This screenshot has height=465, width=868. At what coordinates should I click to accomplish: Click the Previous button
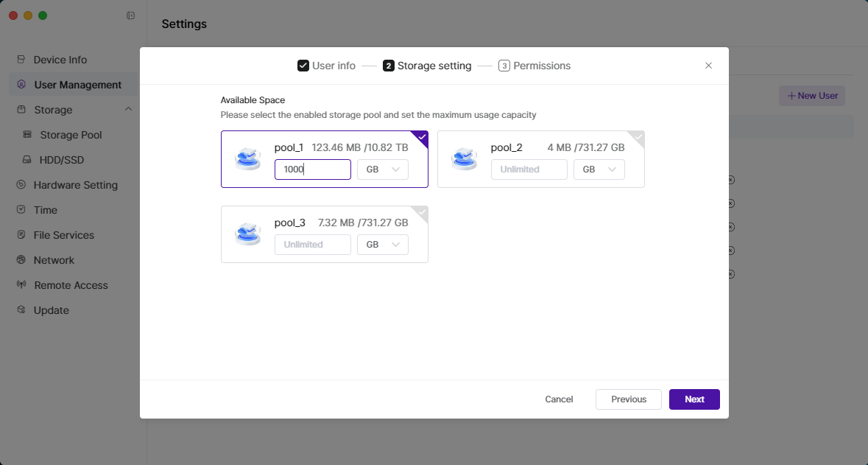tap(628, 399)
